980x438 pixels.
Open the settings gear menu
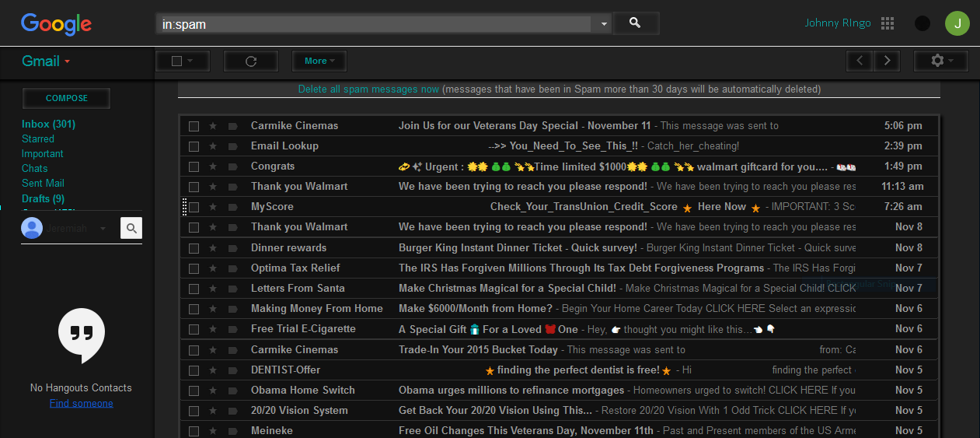click(x=940, y=61)
